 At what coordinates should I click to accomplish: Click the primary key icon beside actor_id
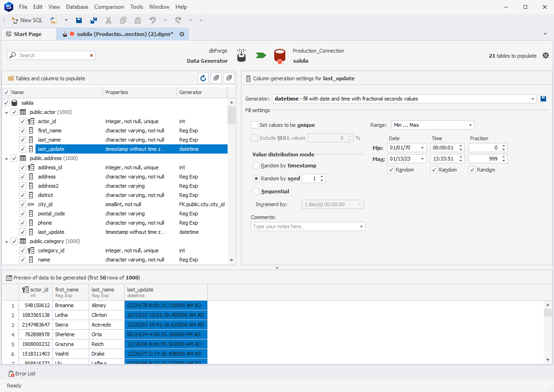point(31,121)
